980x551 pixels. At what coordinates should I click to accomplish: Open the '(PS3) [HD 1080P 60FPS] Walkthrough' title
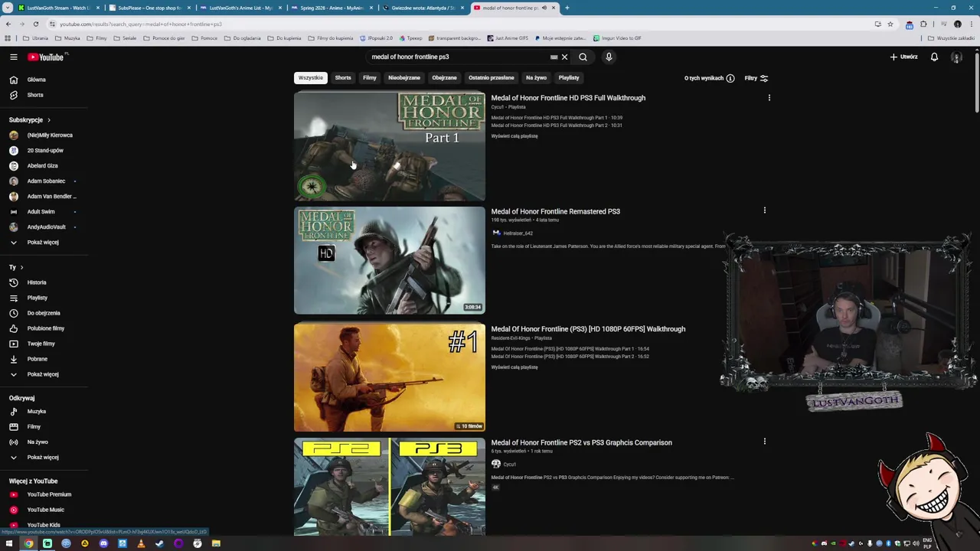[x=588, y=329]
